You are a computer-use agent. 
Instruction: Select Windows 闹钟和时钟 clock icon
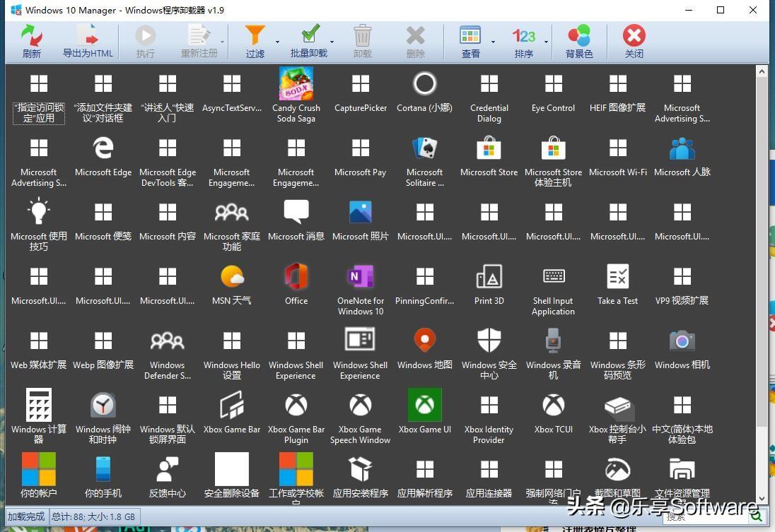[x=103, y=405]
